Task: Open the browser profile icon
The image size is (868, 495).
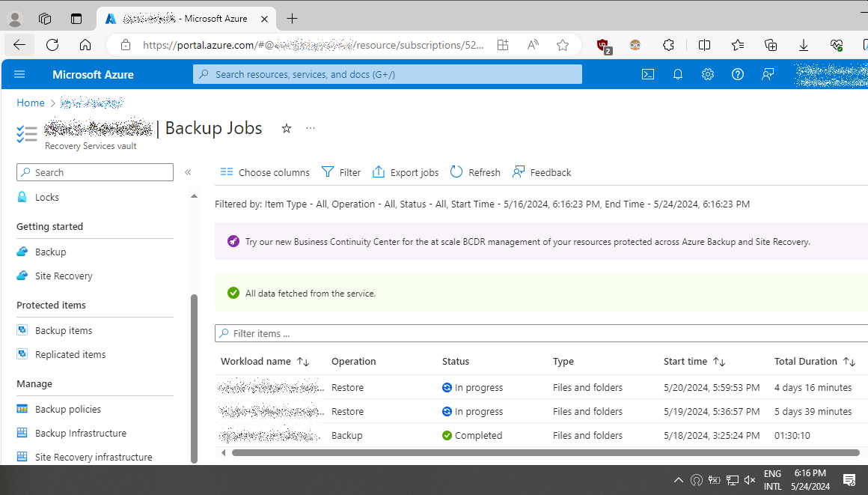Action: (15, 19)
